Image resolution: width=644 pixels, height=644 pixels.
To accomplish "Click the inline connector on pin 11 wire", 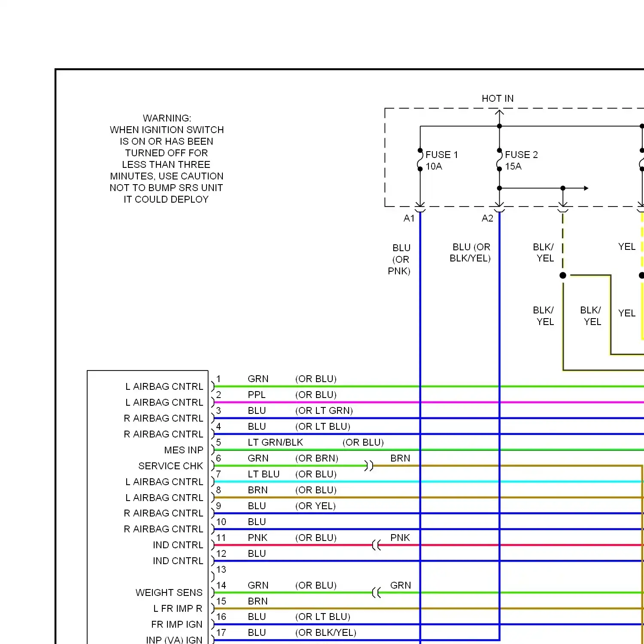I will [x=377, y=545].
